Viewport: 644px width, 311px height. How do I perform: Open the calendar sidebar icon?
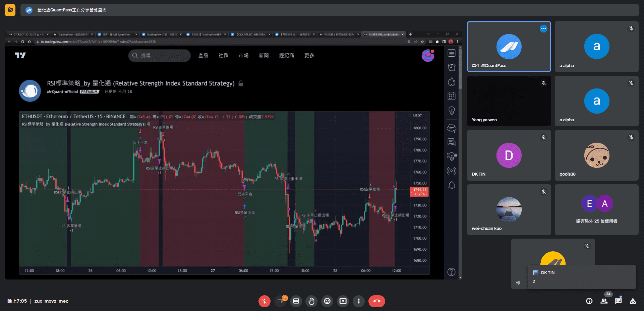pos(452,96)
